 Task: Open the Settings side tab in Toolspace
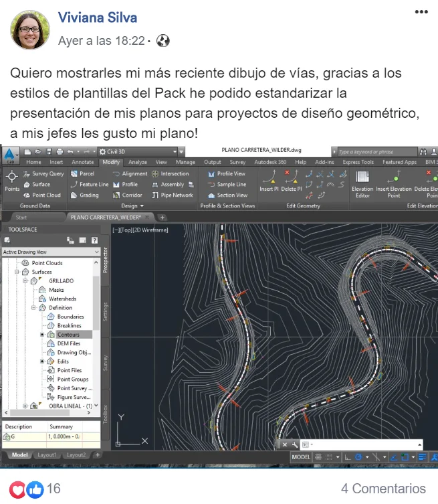pyautogui.click(x=105, y=311)
